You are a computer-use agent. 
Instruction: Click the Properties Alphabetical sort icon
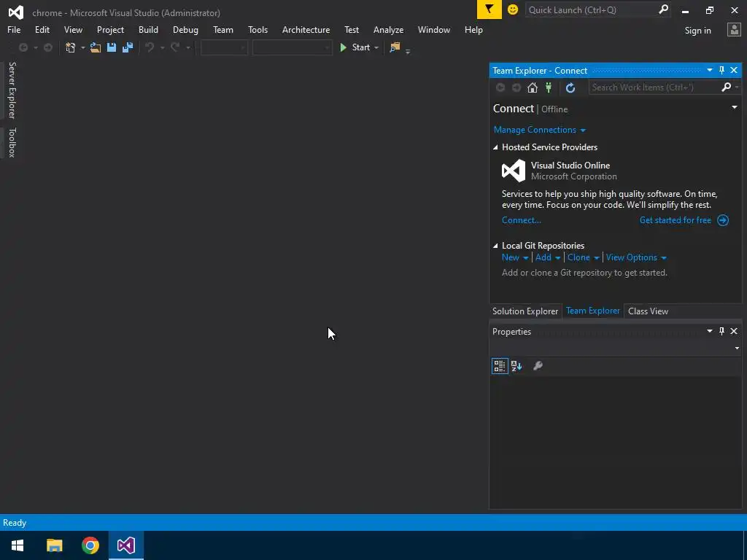coord(516,366)
